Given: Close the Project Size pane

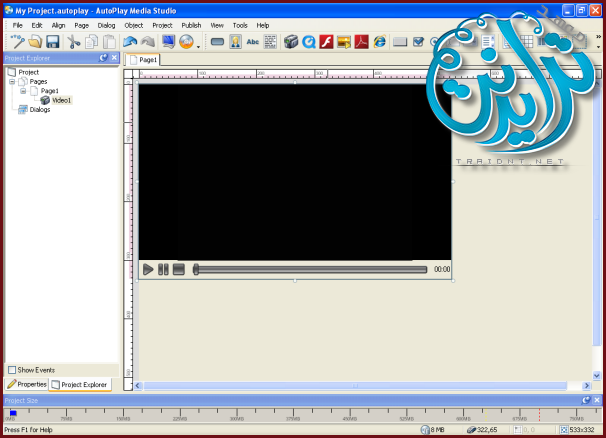Looking at the screenshot, I should click(x=597, y=400).
